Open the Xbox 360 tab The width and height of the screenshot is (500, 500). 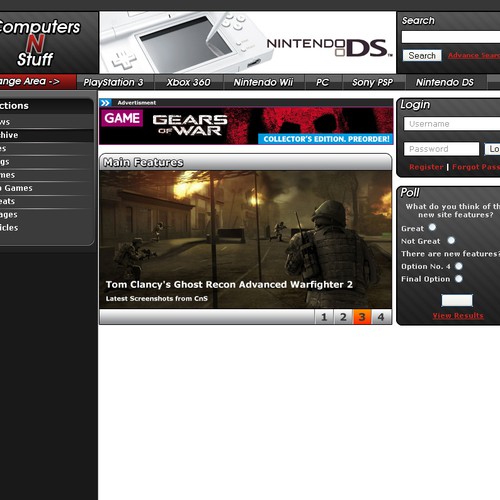point(189,82)
